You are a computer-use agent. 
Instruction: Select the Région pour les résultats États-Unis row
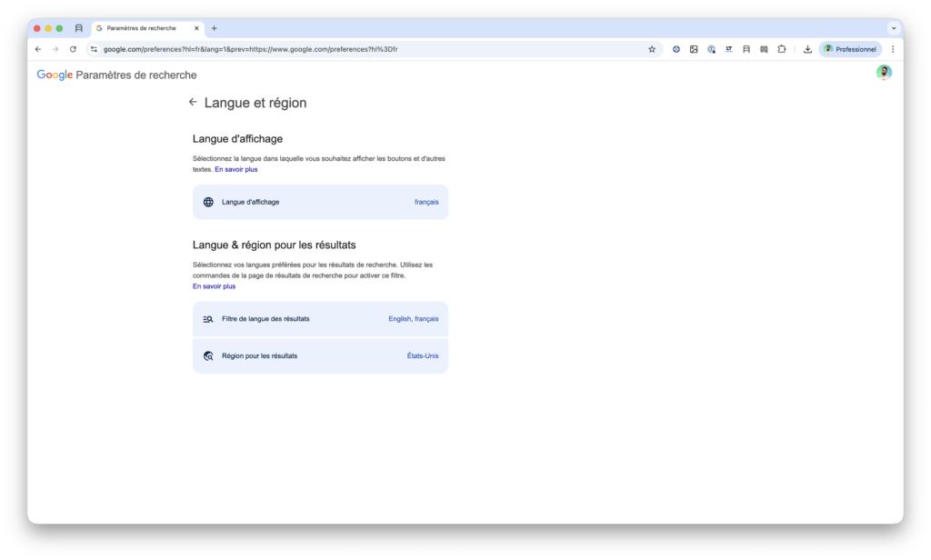320,355
